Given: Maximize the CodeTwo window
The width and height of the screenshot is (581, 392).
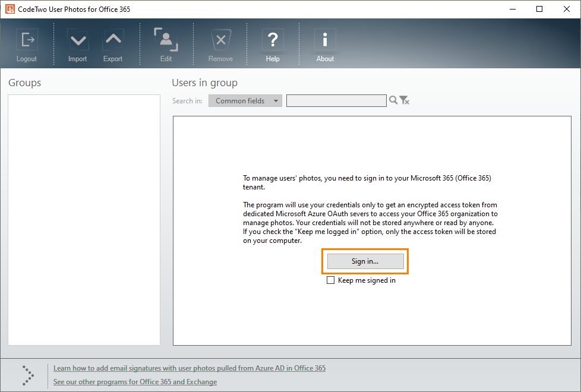Looking at the screenshot, I should tap(539, 9).
